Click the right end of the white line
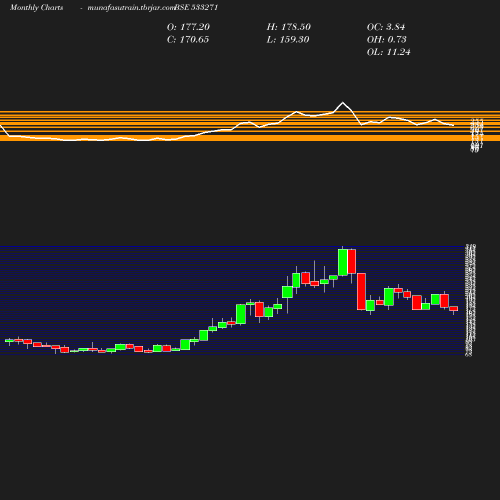500x500 pixels. click(453, 125)
